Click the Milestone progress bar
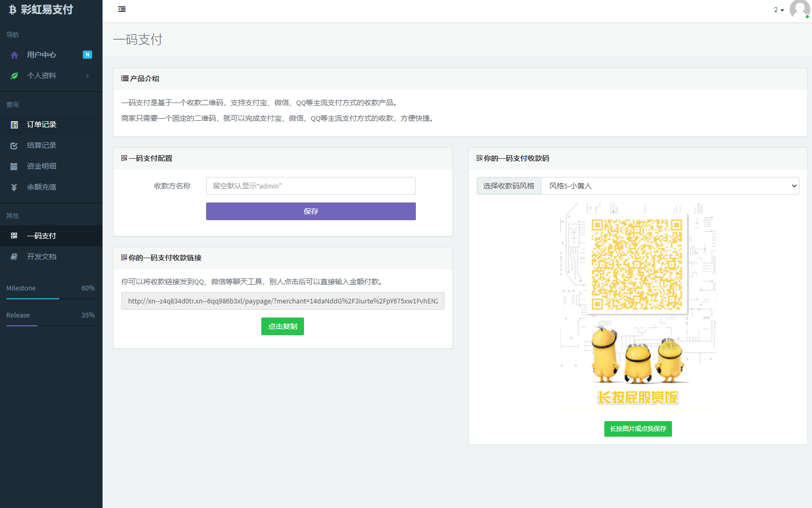Viewport: 812px width, 508px height. point(50,299)
